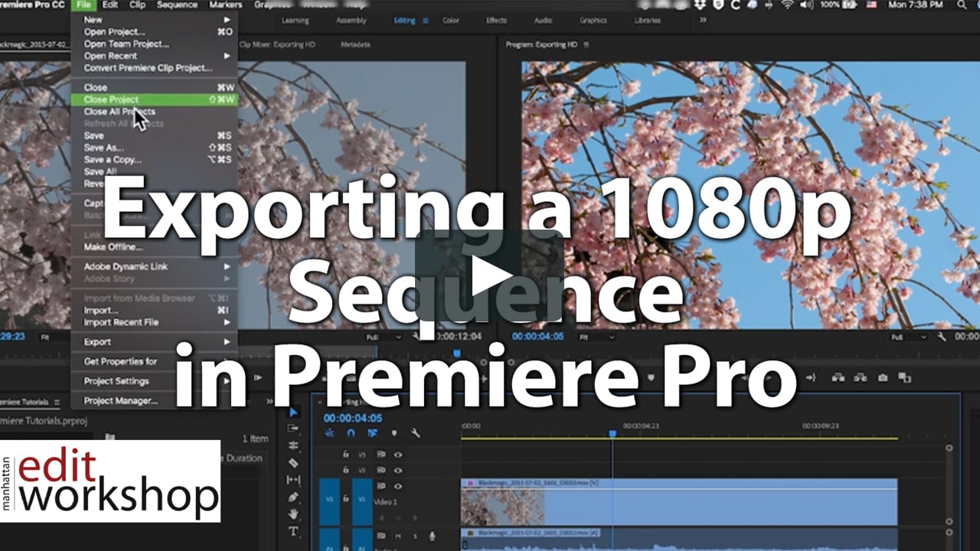980x551 pixels.
Task: Open the Metadata panel tab
Action: (355, 45)
